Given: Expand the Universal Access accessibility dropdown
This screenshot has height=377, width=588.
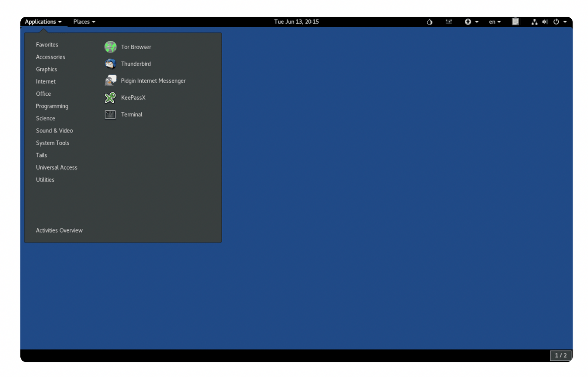Looking at the screenshot, I should point(471,22).
